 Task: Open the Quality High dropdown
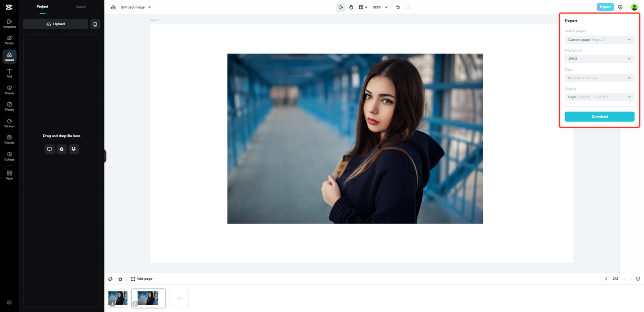(599, 97)
